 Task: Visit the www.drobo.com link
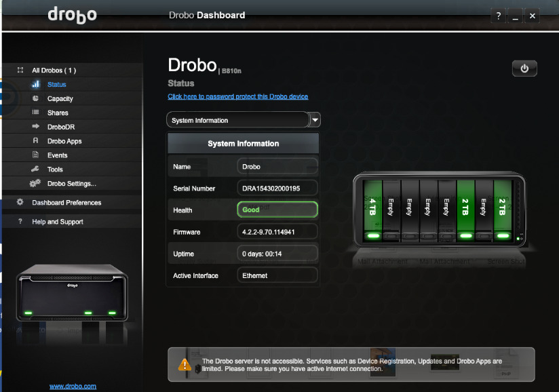[73, 387]
